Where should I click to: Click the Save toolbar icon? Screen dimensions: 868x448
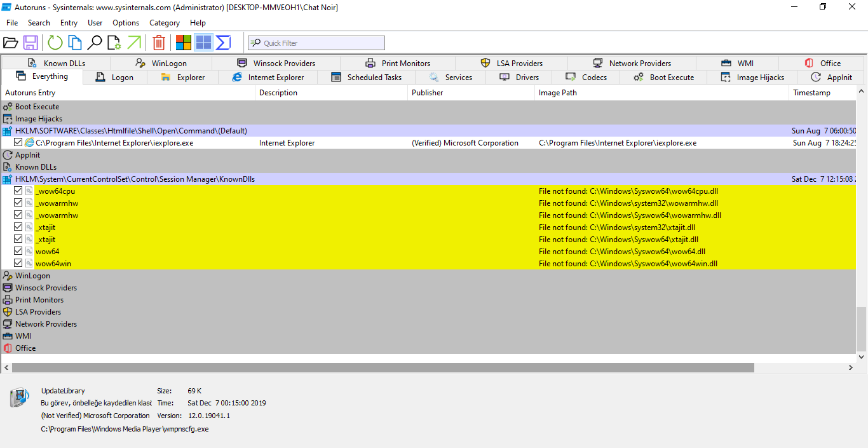tap(31, 43)
